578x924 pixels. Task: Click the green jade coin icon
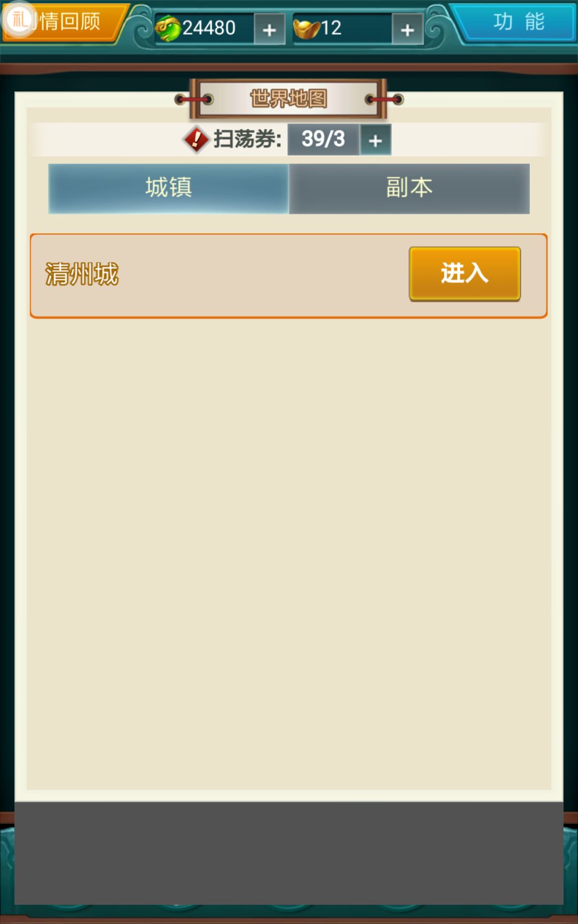[168, 28]
